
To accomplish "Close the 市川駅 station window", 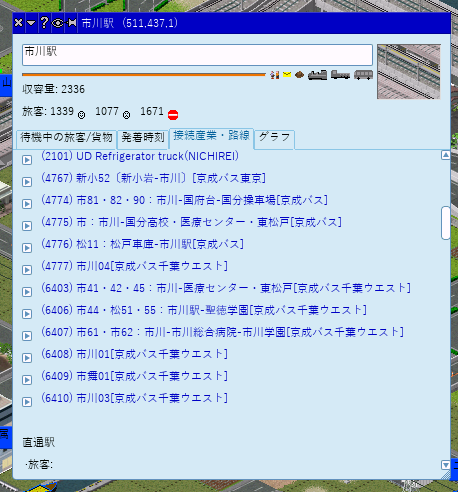I will 19,23.
